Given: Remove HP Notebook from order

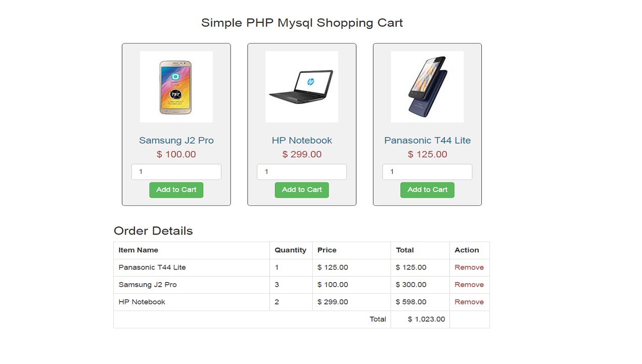Looking at the screenshot, I should pyautogui.click(x=469, y=302).
